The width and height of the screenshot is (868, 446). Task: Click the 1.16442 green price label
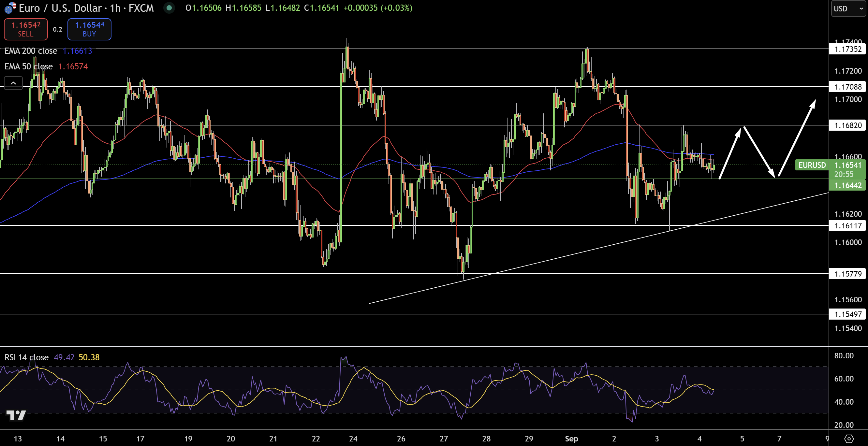pos(848,185)
